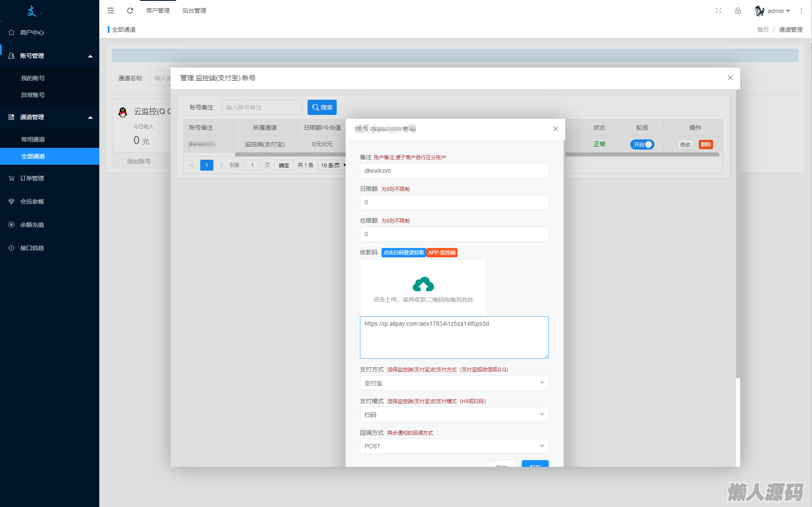Switch to the 后台管理 tab

(x=194, y=11)
